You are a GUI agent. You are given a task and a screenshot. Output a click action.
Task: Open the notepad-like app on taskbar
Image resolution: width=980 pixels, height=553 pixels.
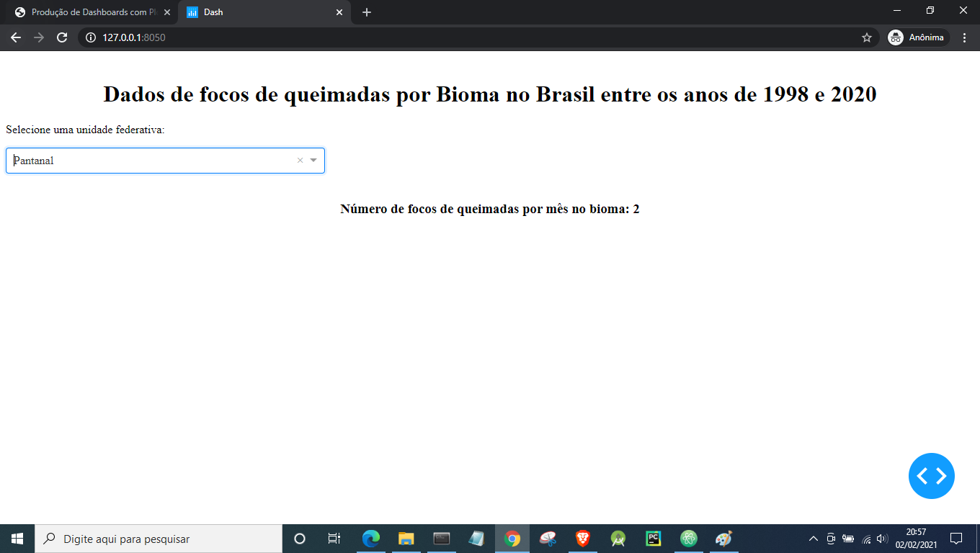click(x=477, y=539)
